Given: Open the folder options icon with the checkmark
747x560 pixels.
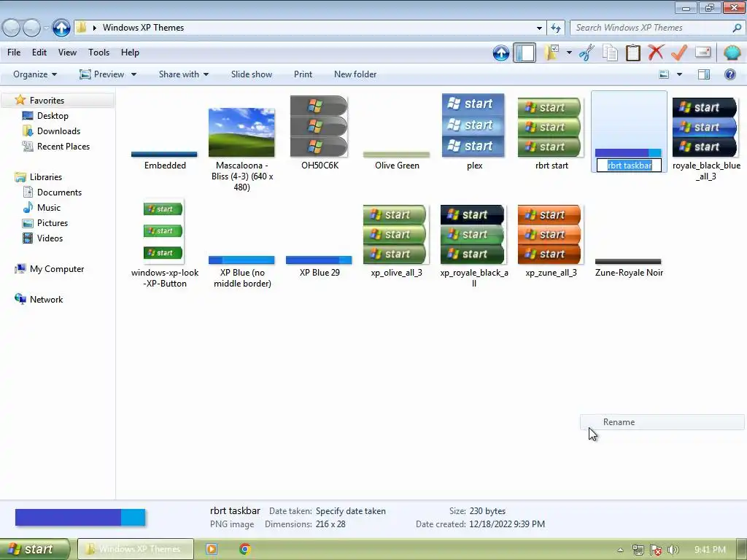Looking at the screenshot, I should pyautogui.click(x=551, y=52).
